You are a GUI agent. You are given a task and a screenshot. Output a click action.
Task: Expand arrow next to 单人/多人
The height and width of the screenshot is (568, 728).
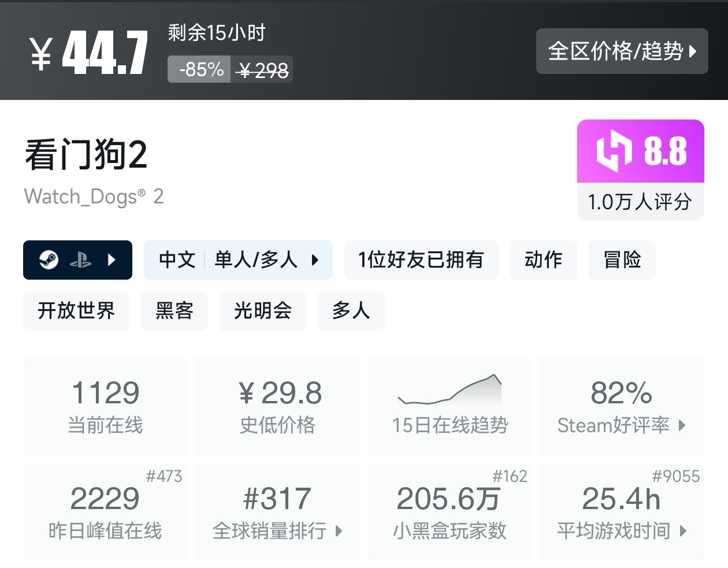point(315,260)
